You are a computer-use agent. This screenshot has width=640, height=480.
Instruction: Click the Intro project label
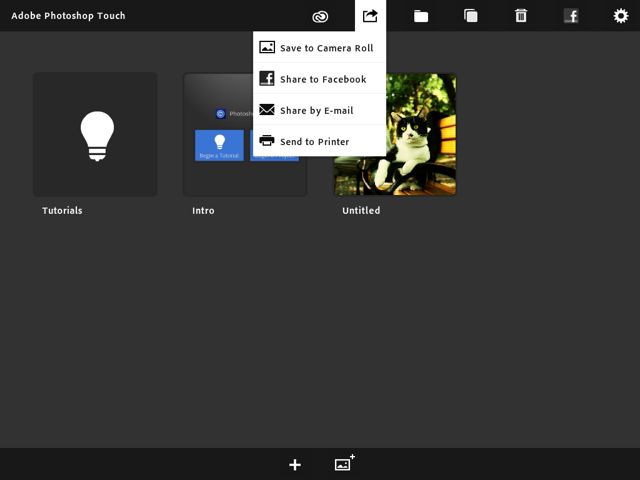click(203, 211)
